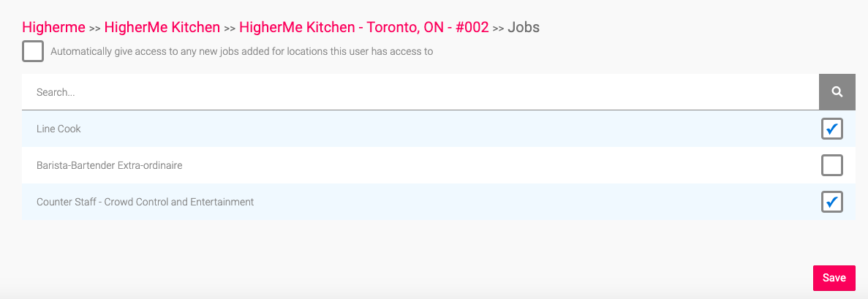Click the Jobs breadcrumb label

tap(524, 27)
